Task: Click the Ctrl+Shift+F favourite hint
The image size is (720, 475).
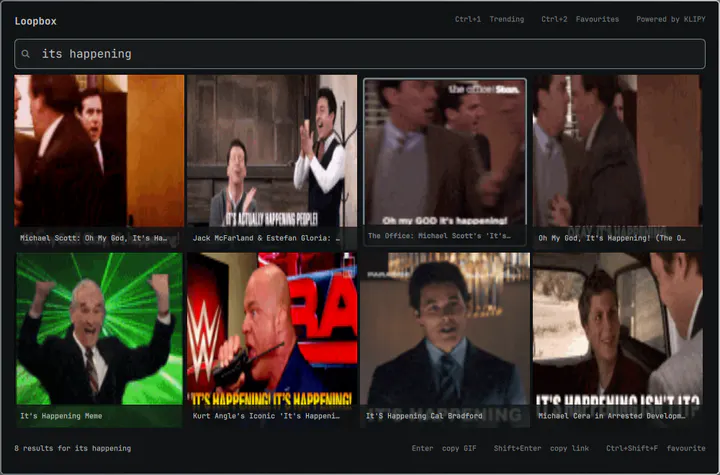Action: coord(656,448)
